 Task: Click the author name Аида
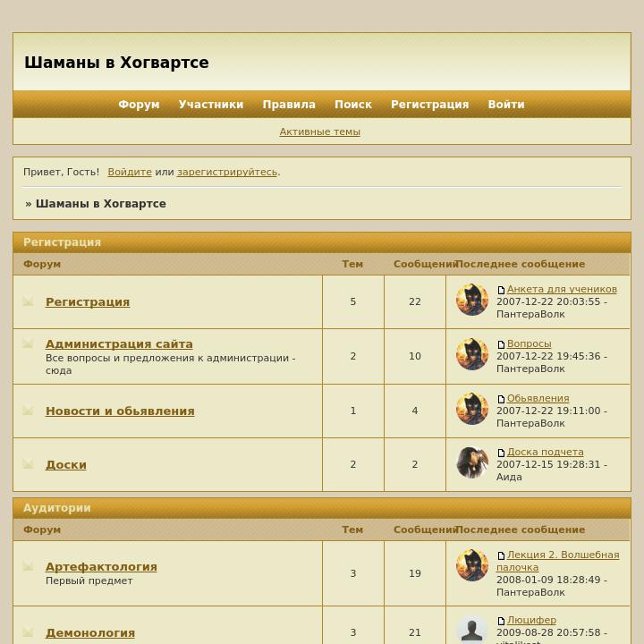pyautogui.click(x=509, y=477)
